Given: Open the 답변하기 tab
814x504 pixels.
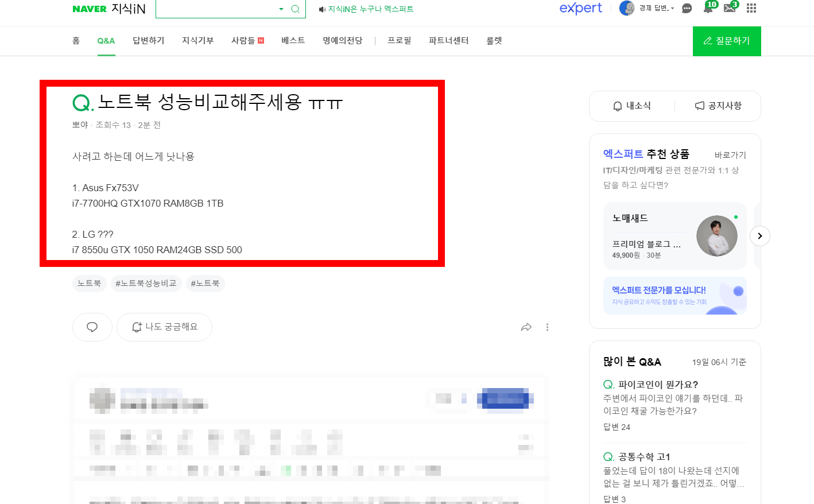Looking at the screenshot, I should click(x=149, y=41).
